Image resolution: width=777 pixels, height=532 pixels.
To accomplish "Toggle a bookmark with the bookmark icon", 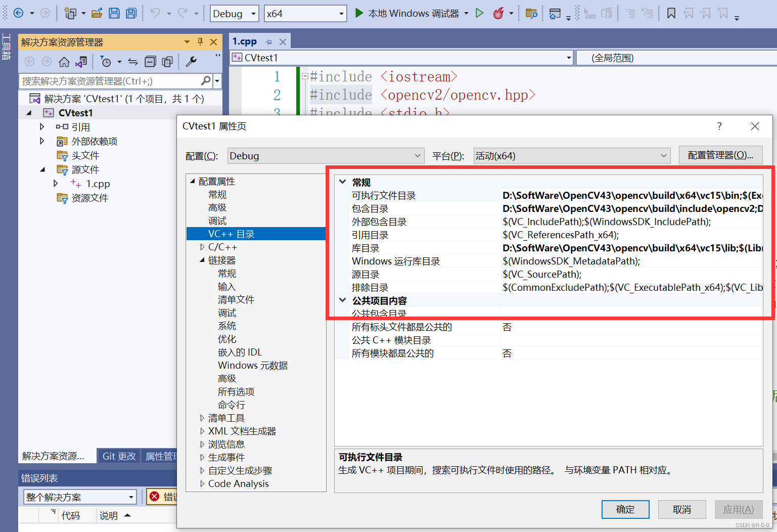I will pyautogui.click(x=671, y=13).
